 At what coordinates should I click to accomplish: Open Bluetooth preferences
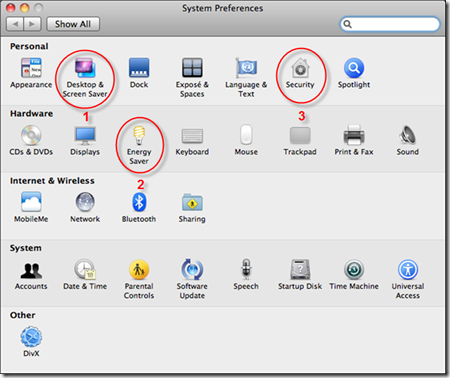pos(139,207)
